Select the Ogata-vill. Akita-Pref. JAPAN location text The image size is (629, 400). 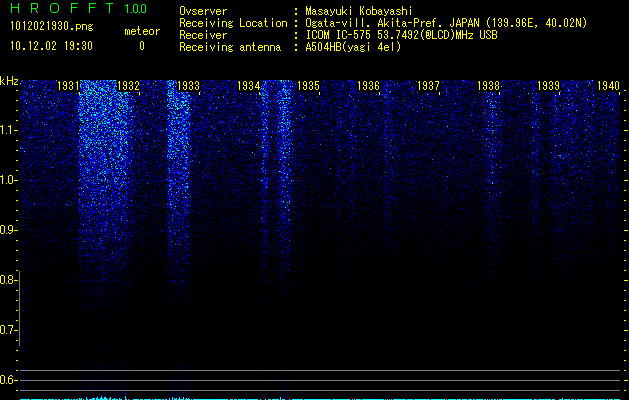pos(446,23)
